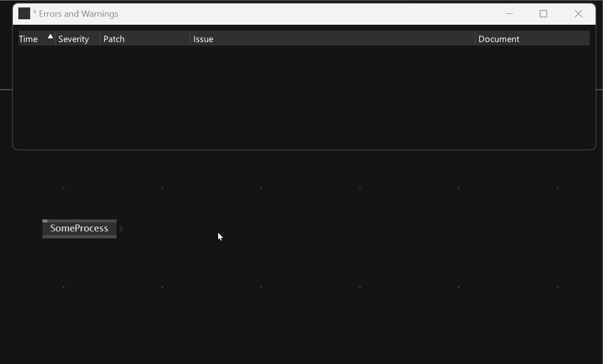The height and width of the screenshot is (364, 603).
Task: Click the Errors and Warnings title text
Action: (x=78, y=13)
